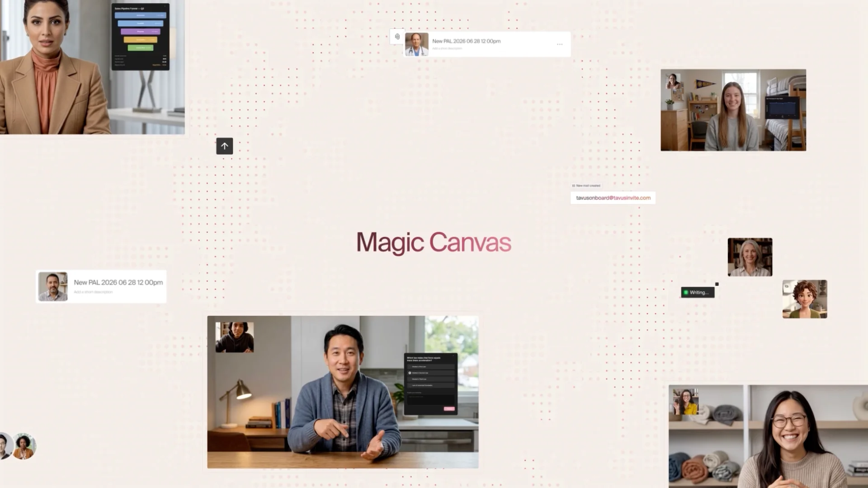Open the gray-haired woman with bookshelf thumbnail

point(750,257)
